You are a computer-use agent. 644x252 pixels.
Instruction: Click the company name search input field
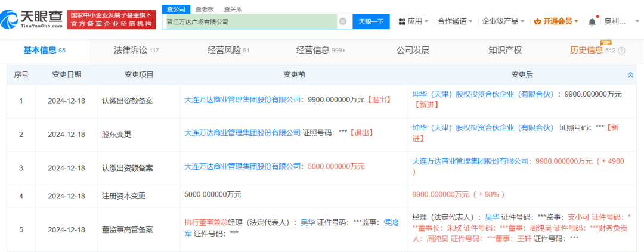250,21
